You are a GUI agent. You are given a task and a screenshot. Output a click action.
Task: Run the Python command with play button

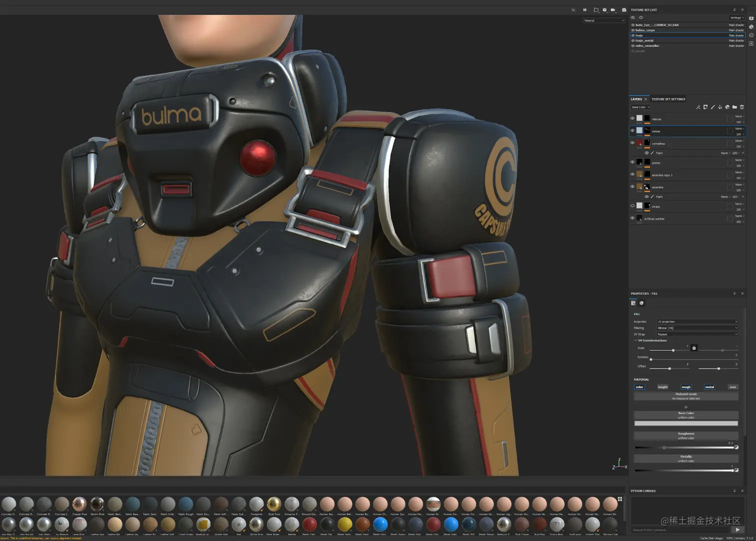click(737, 530)
